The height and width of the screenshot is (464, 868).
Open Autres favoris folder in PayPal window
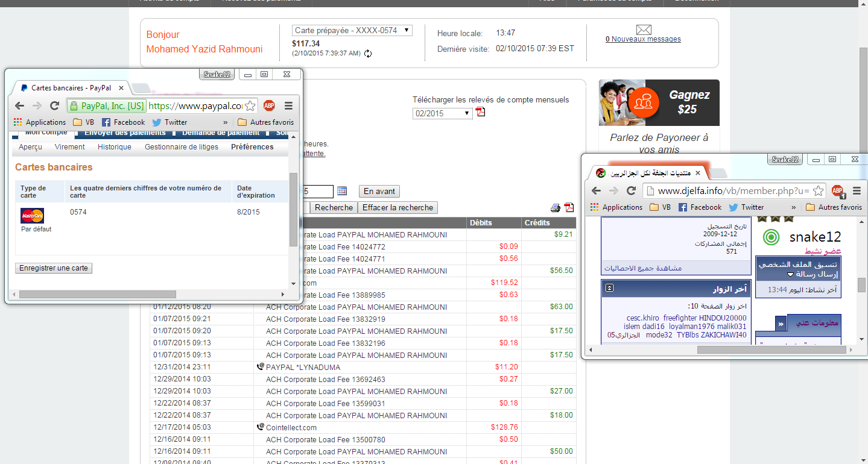pyautogui.click(x=265, y=122)
